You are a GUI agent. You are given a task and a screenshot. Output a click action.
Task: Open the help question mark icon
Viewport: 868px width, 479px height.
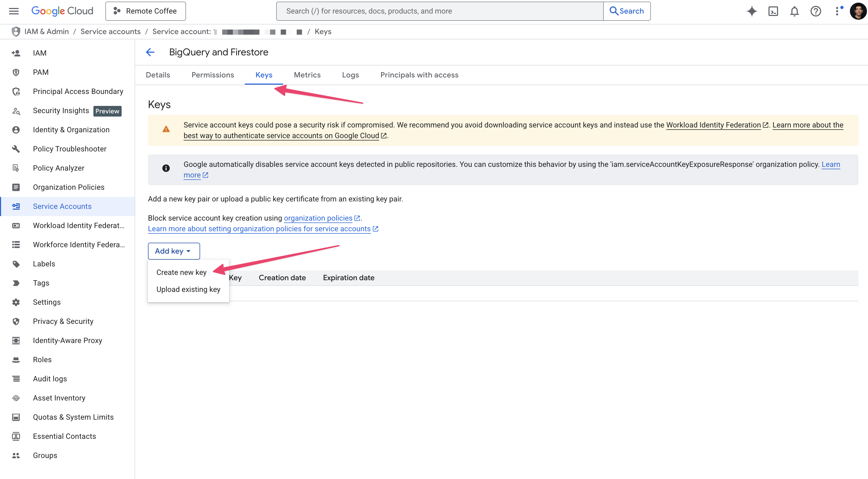(815, 11)
